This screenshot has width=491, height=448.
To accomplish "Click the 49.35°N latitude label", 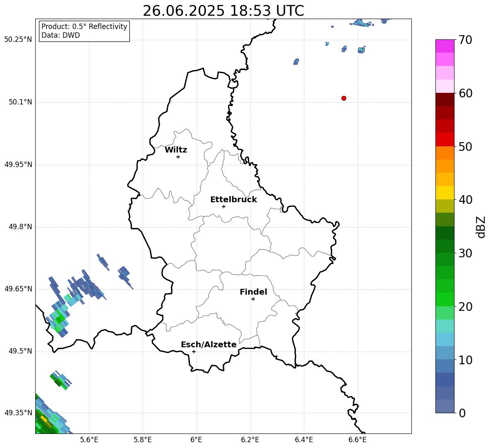I will point(18,413).
